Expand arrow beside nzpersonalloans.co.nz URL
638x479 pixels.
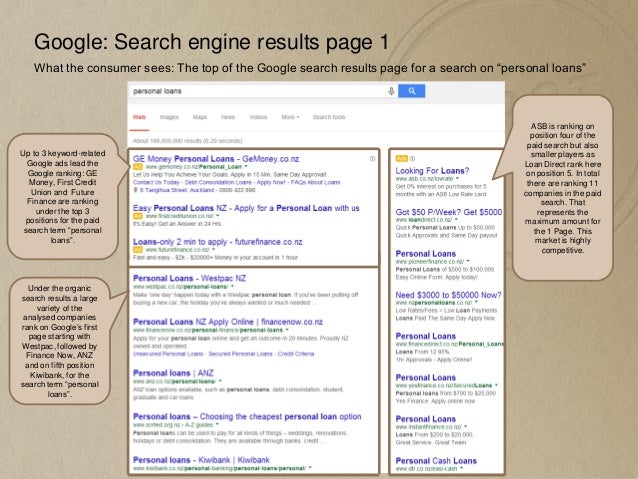476,303
